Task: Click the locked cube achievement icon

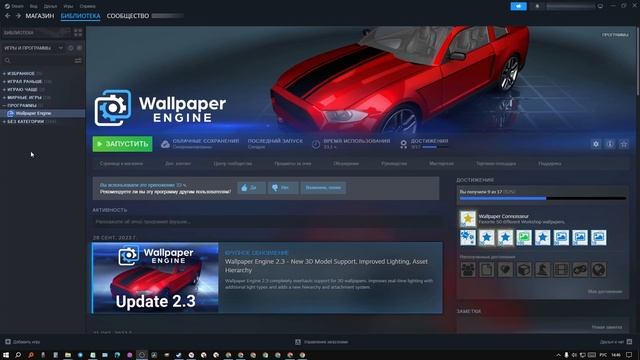Action: 524,270
